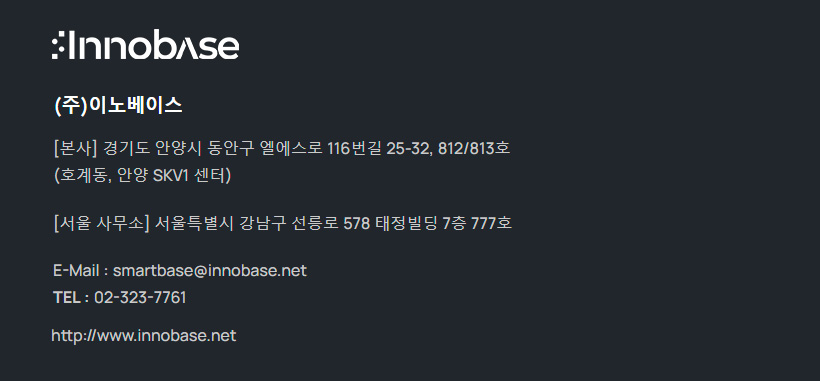Click the [서울 사무소] Seoul office address
Screen dimensions: 820x381
pyautogui.click(x=282, y=223)
